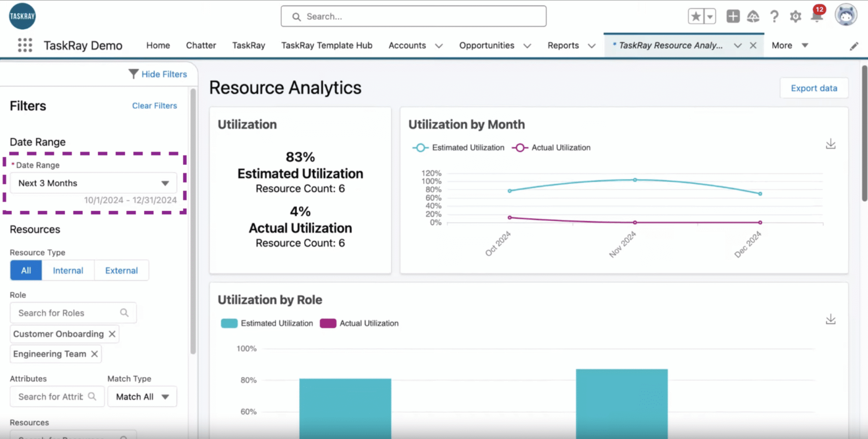Open the TaskRay Template Hub tab

[327, 45]
